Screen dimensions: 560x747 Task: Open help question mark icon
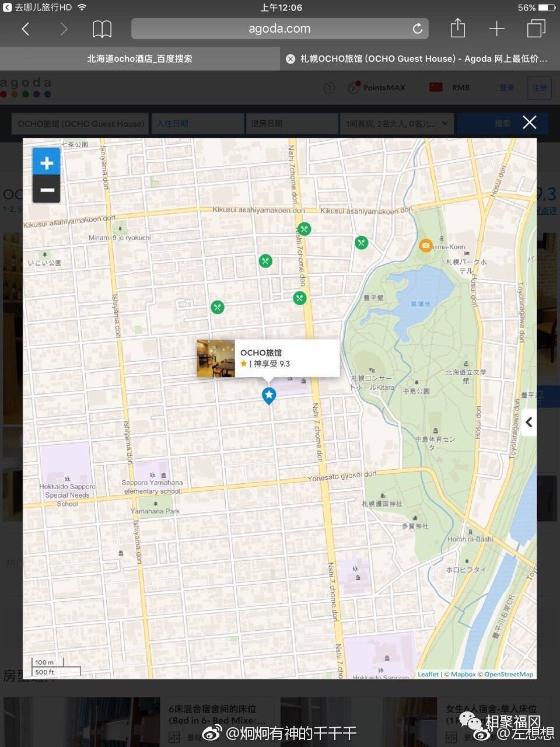click(x=329, y=88)
